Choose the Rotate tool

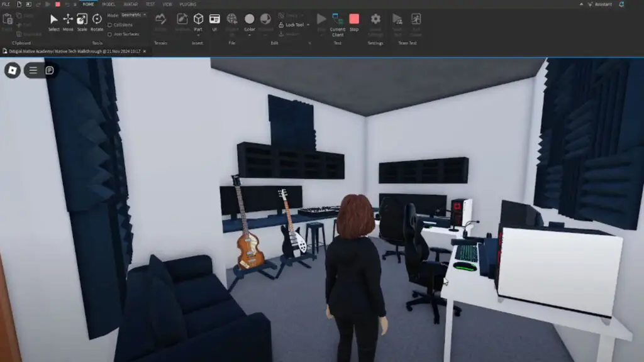coord(97,21)
